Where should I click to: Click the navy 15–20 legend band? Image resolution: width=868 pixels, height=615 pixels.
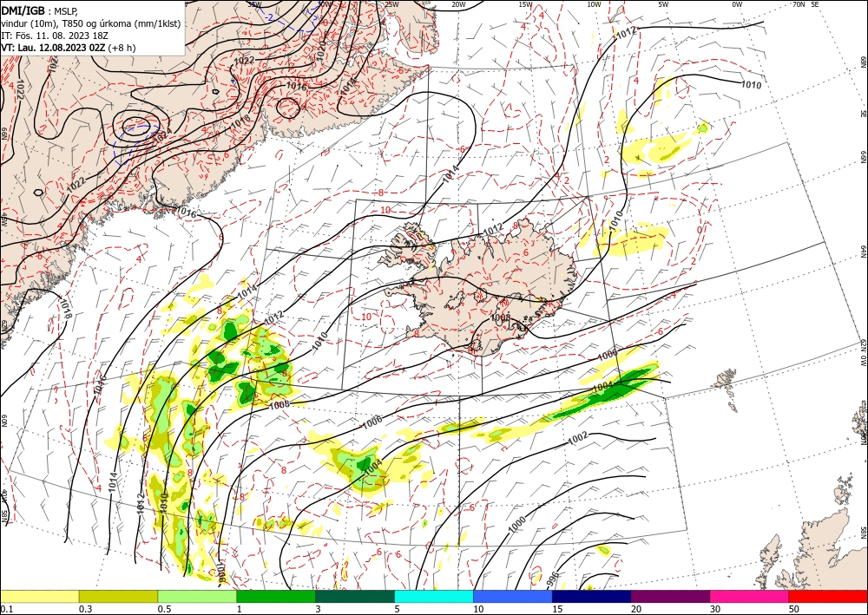click(592, 596)
